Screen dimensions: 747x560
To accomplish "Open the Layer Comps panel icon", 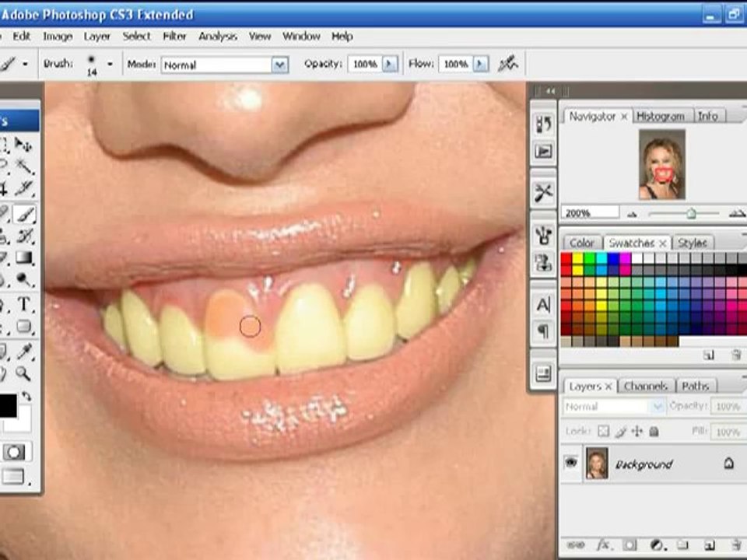I will point(544,373).
